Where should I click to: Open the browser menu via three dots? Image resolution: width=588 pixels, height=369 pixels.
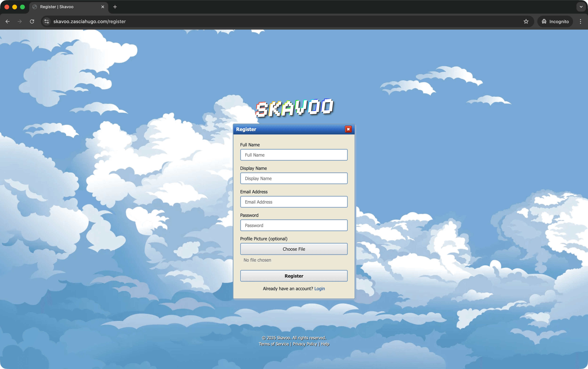[581, 21]
